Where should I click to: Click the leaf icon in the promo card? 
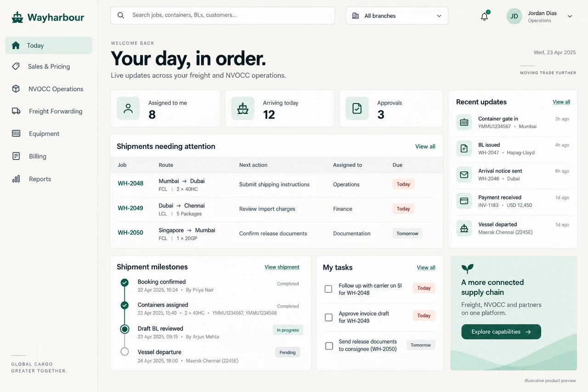(x=467, y=268)
